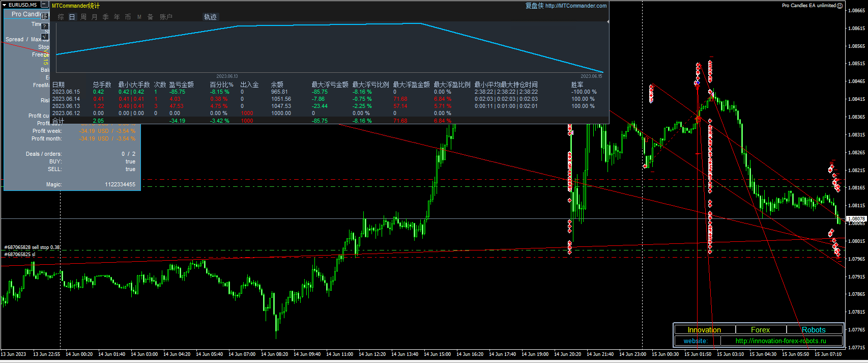Click the MTCommander统计 panel title
Image resolution: width=868 pixels, height=363 pixels.
click(x=76, y=6)
